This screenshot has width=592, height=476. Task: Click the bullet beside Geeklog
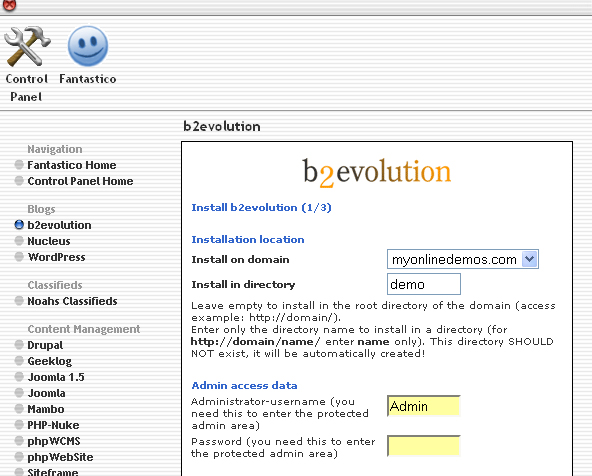click(x=19, y=361)
